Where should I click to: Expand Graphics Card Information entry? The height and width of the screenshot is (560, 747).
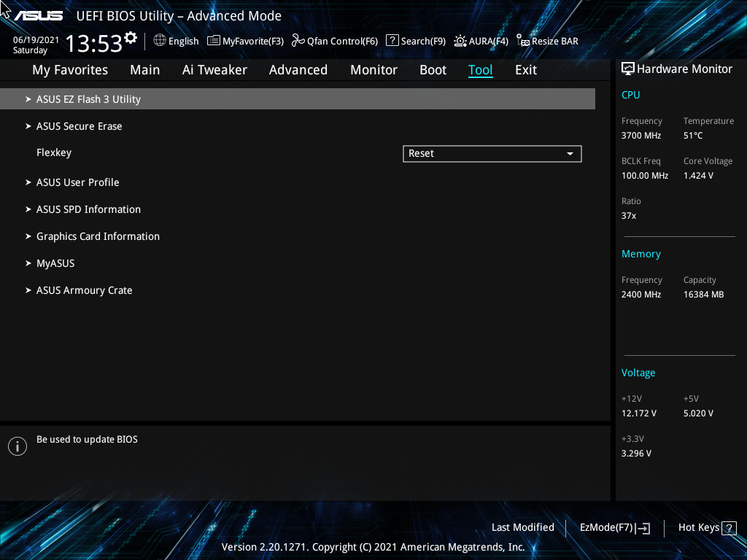click(x=98, y=236)
